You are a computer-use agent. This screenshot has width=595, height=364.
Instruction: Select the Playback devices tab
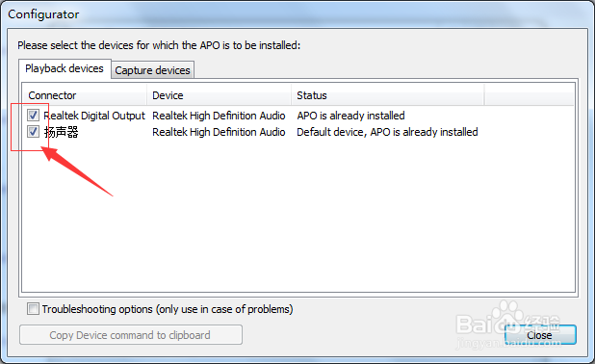65,68
